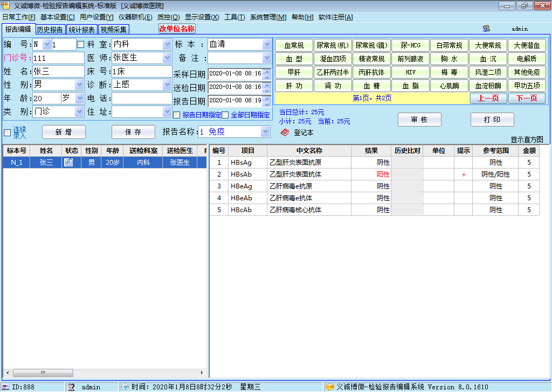This screenshot has height=392, width=552.
Task: Click the user icon beside admin at top
Action: [486, 29]
